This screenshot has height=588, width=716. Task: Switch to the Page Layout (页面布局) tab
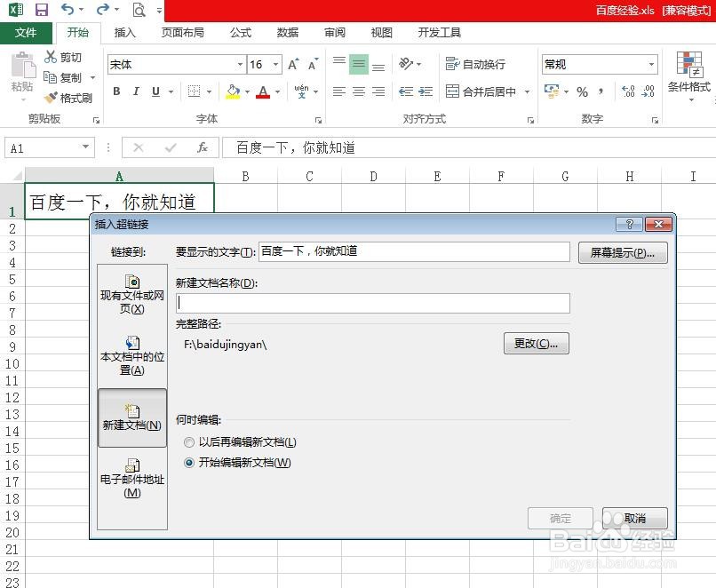click(183, 32)
